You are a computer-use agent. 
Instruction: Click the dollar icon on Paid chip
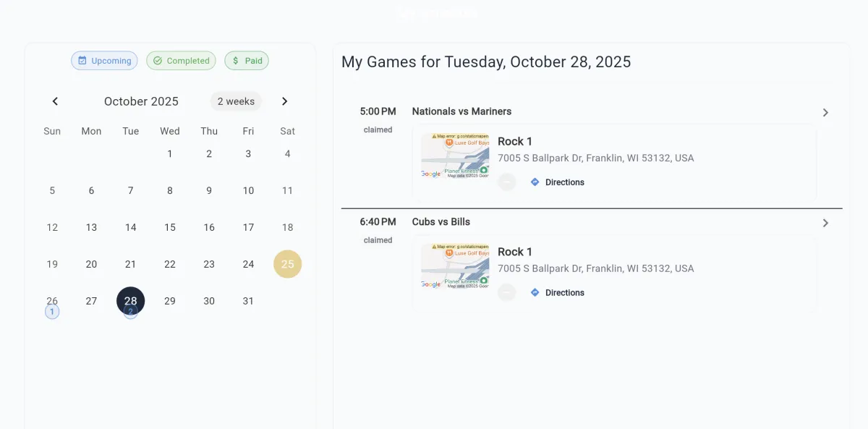[x=236, y=61]
